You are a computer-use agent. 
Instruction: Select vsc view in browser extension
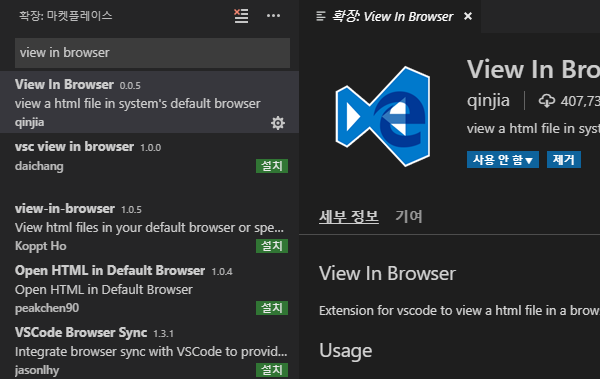pyautogui.click(x=149, y=164)
